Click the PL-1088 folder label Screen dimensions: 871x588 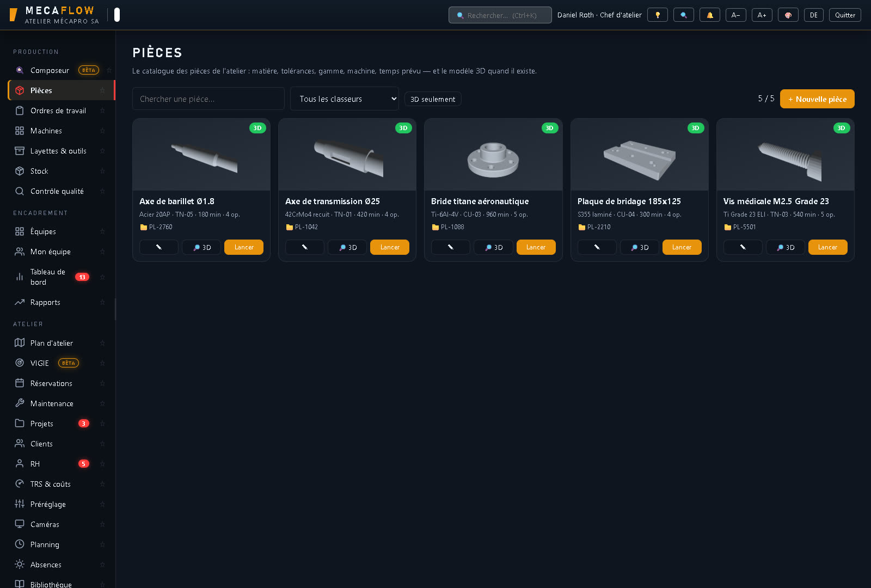tap(448, 227)
